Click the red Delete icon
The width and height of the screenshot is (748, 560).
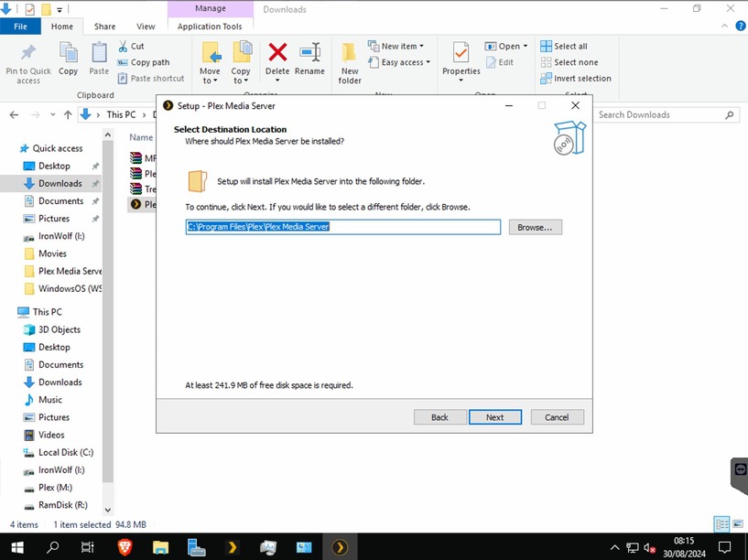coord(277,52)
